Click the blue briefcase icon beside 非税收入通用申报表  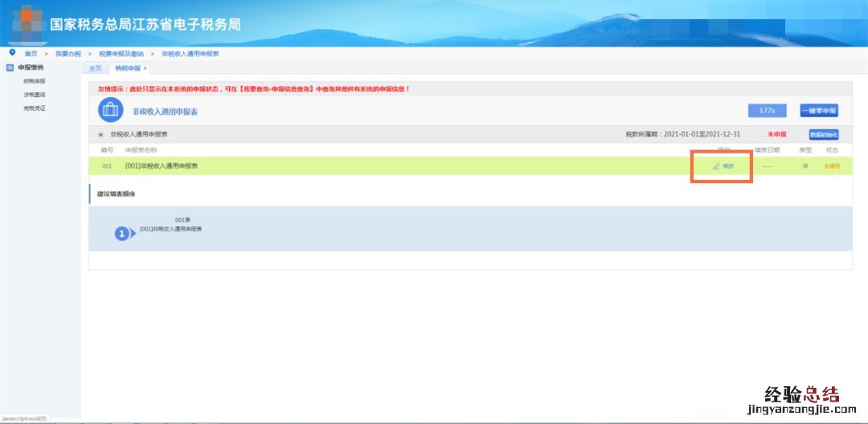(x=110, y=110)
